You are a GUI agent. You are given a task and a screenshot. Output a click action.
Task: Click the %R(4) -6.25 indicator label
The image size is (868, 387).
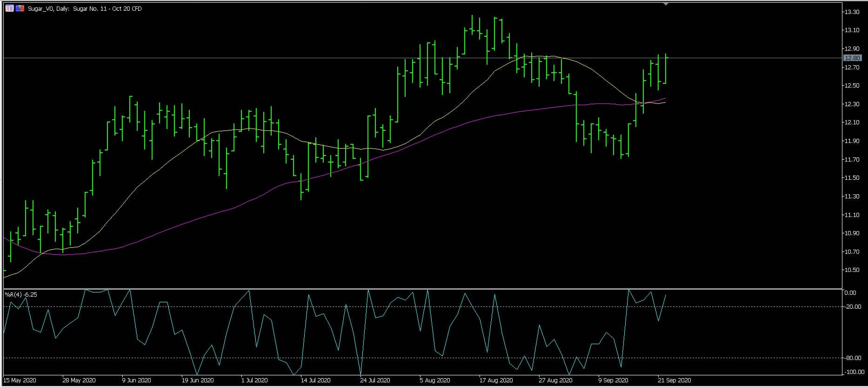click(21, 295)
